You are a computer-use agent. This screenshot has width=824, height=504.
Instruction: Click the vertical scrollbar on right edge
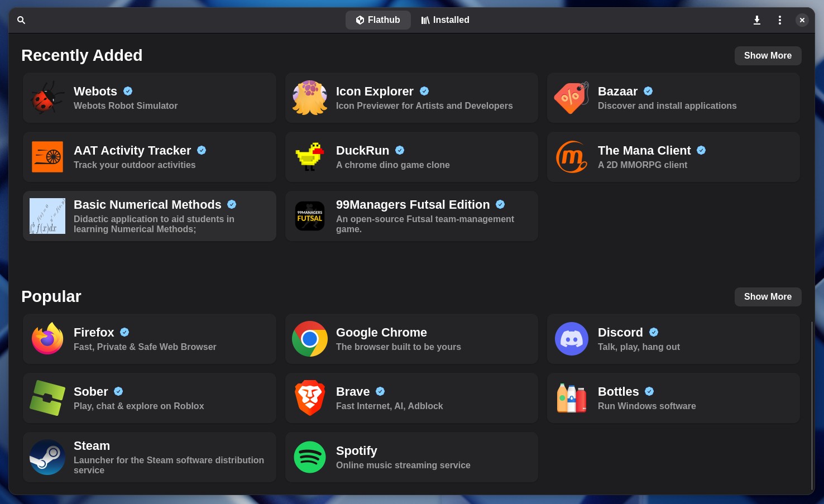[812, 405]
